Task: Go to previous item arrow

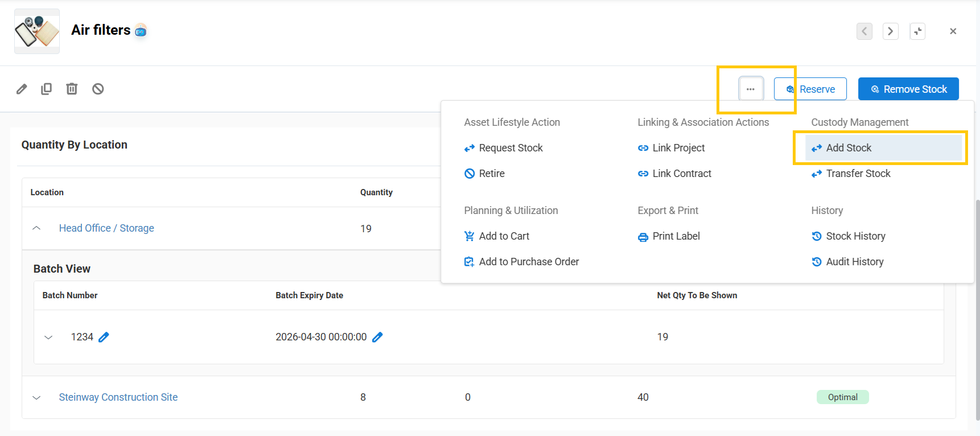Action: point(864,31)
